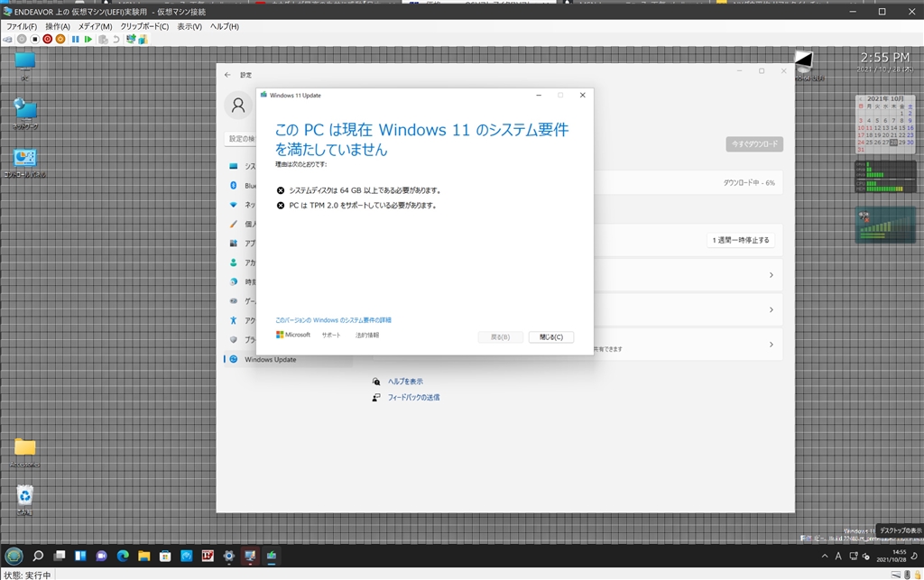Image resolution: width=924 pixels, height=580 pixels.
Task: Select Personalization brush icon in sidebar
Action: click(234, 224)
